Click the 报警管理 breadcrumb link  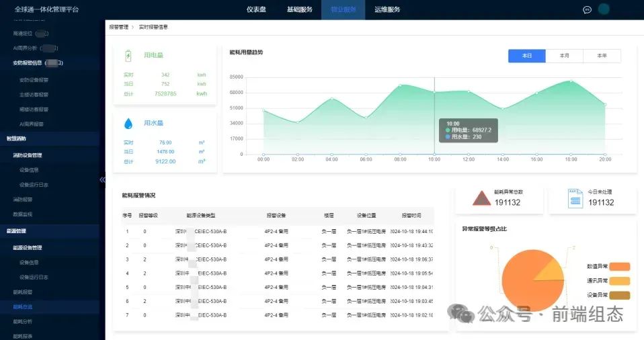(119, 27)
